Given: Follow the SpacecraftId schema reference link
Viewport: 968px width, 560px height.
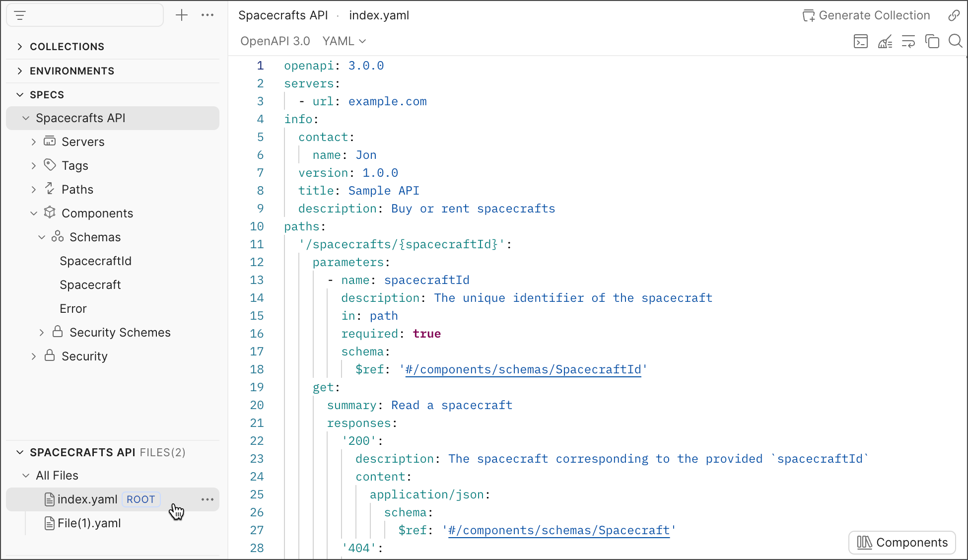Looking at the screenshot, I should tap(523, 370).
